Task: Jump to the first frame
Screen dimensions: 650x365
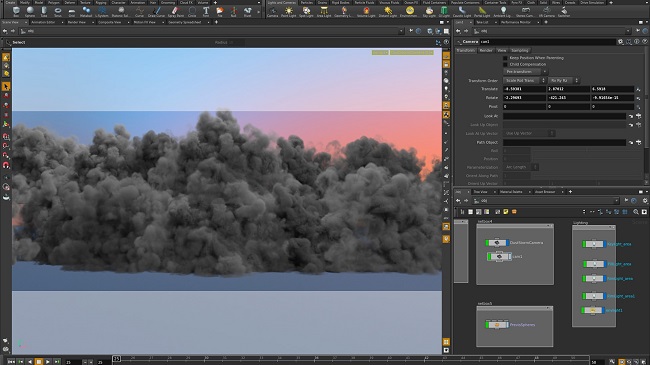Action: point(11,362)
